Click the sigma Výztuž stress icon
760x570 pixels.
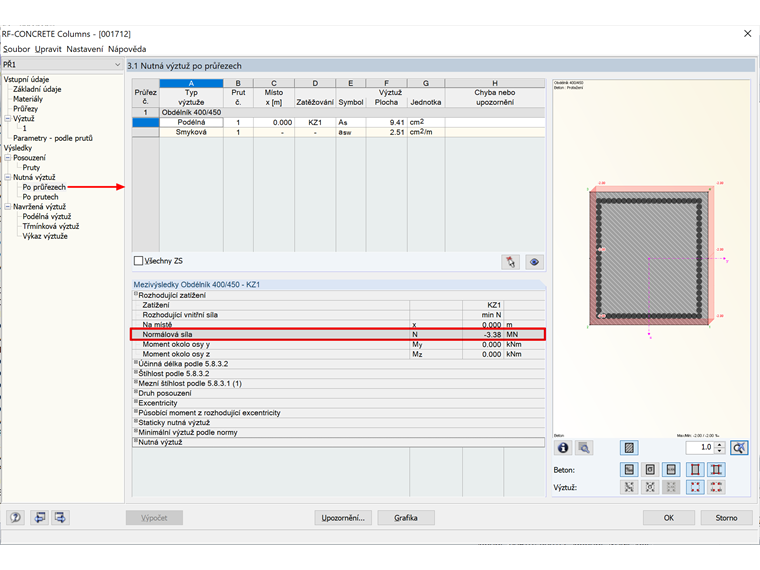650,487
